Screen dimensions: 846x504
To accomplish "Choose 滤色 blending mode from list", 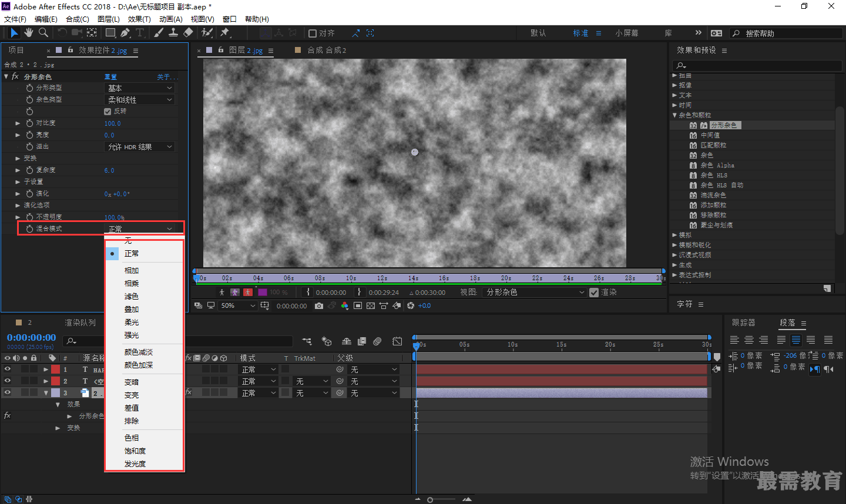I will click(132, 297).
